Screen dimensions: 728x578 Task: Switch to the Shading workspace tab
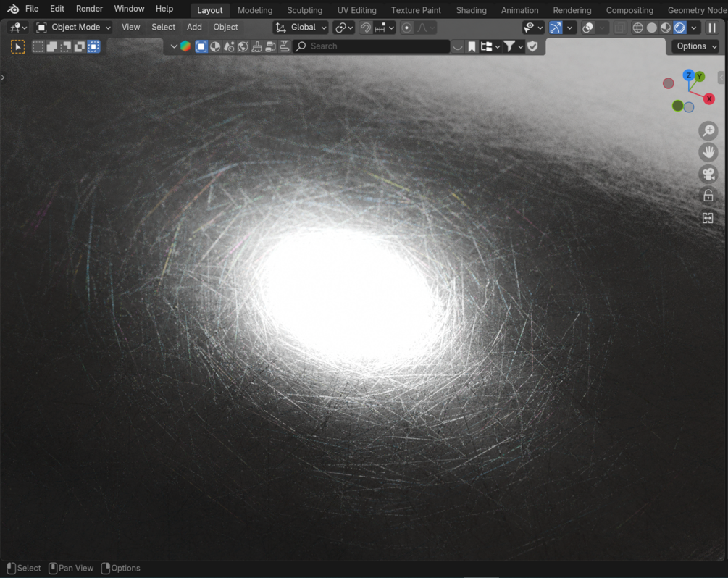coord(472,9)
